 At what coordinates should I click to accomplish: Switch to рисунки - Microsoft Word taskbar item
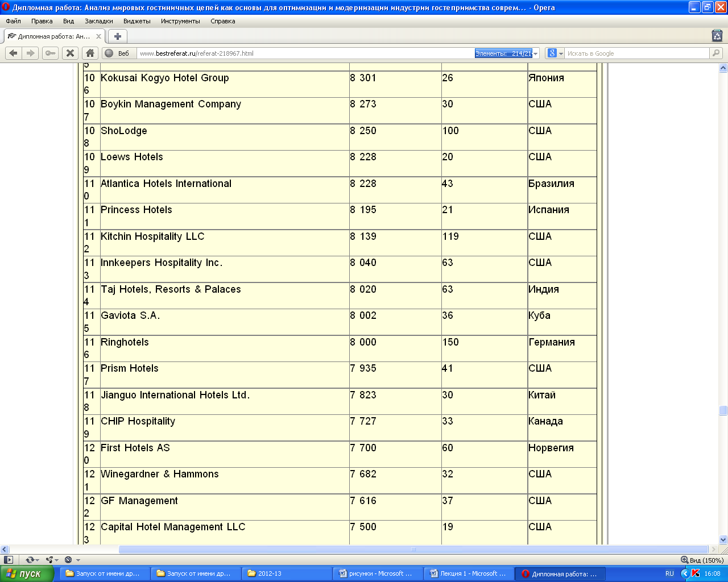(x=378, y=573)
